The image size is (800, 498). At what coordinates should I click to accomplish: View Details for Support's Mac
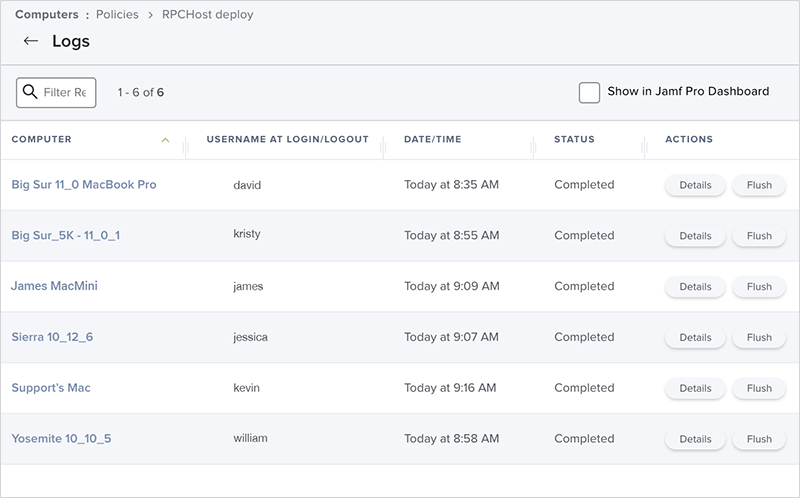pyautogui.click(x=695, y=388)
